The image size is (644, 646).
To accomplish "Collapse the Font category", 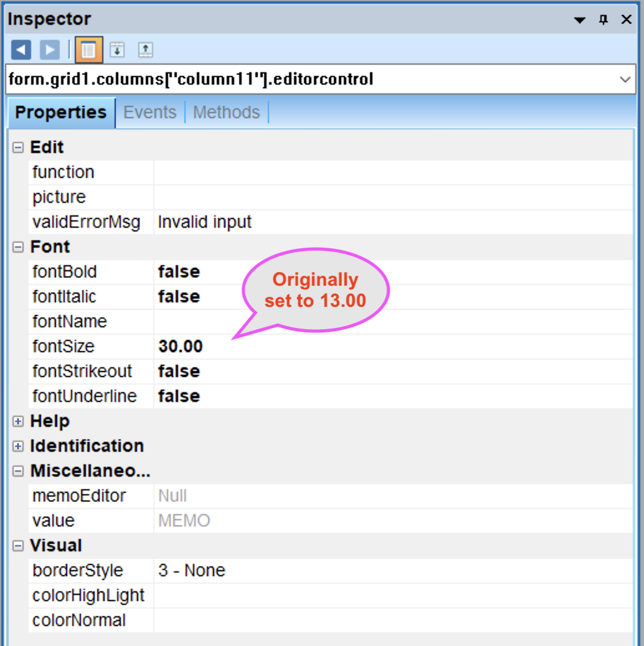I will 18,247.
